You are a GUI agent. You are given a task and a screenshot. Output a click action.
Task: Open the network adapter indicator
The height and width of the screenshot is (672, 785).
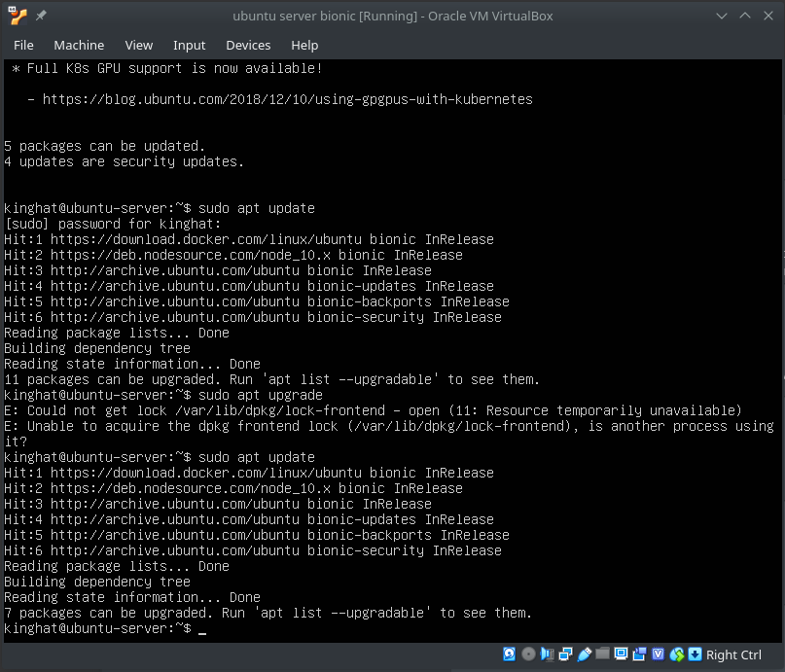pos(565,654)
